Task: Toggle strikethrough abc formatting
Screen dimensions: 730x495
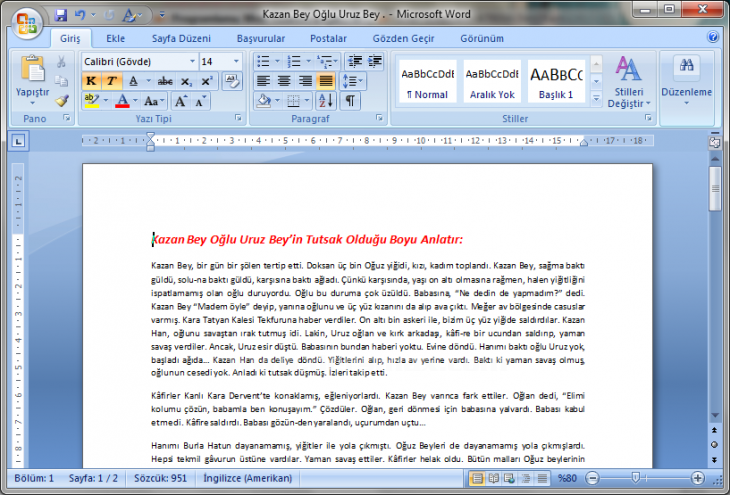Action: click(165, 81)
